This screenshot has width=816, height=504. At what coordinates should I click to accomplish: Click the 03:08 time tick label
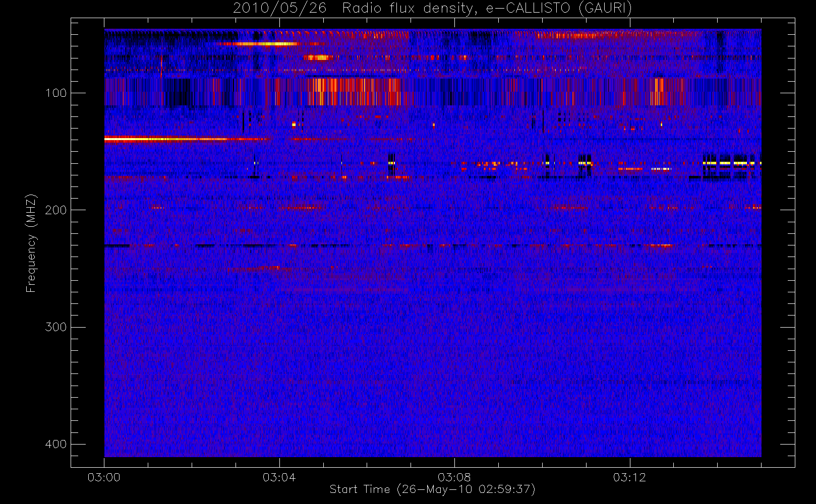pos(454,477)
